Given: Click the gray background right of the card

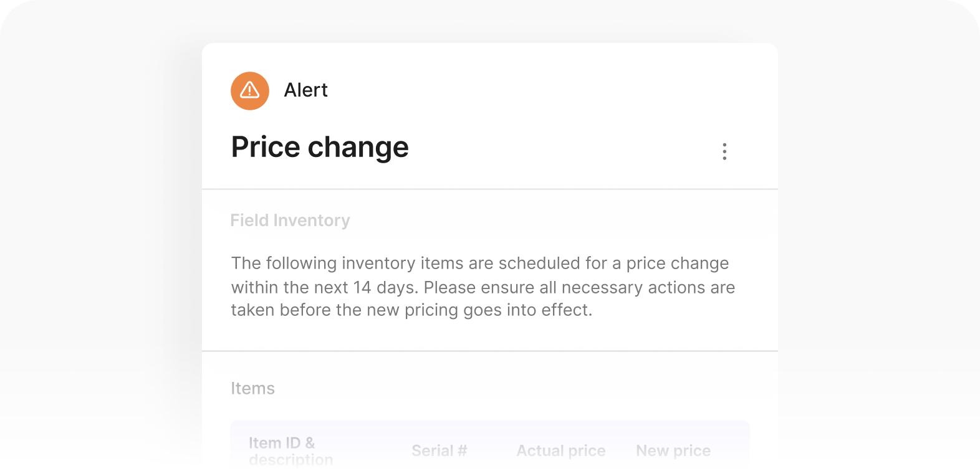Looking at the screenshot, I should 879,249.
